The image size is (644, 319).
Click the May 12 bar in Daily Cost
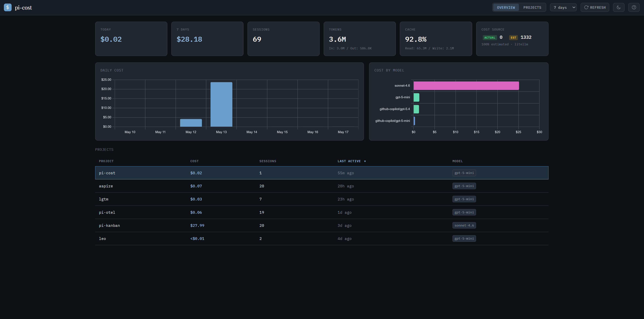click(x=191, y=123)
